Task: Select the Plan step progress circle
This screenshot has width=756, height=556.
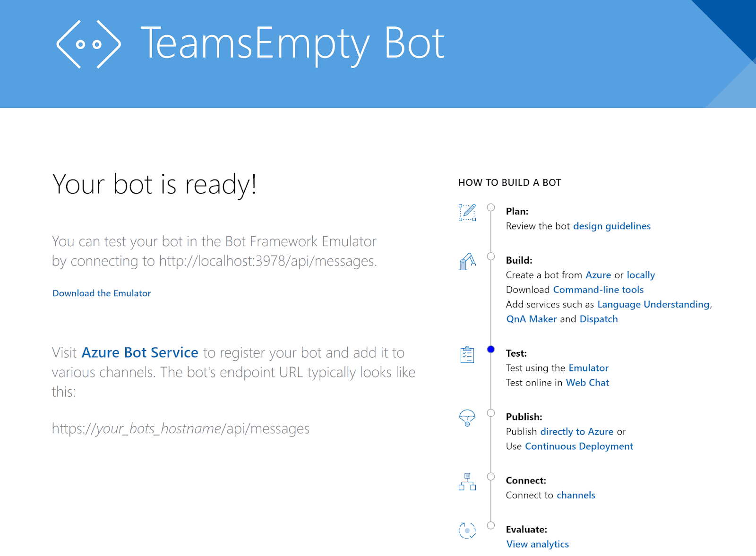Action: pyautogui.click(x=490, y=206)
